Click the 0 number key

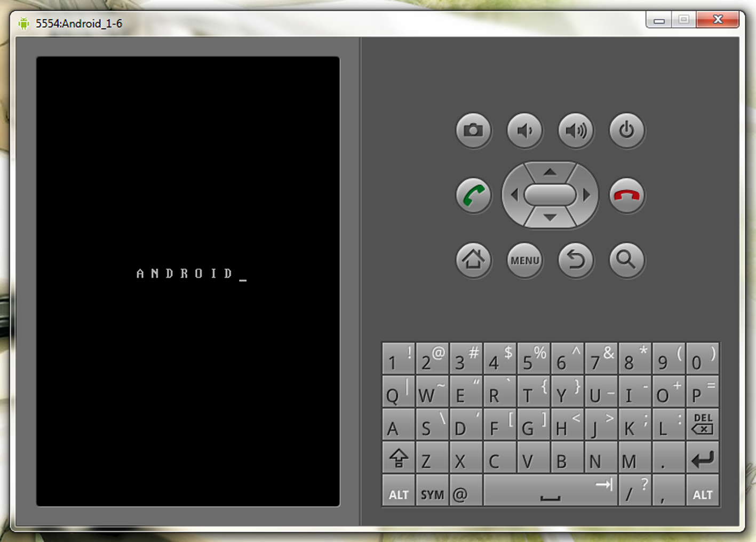703,358
